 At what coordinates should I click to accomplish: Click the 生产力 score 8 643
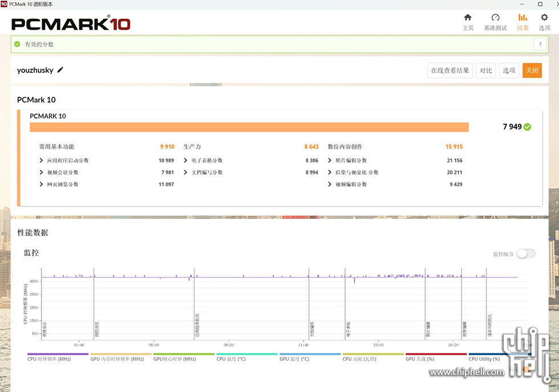tap(311, 146)
